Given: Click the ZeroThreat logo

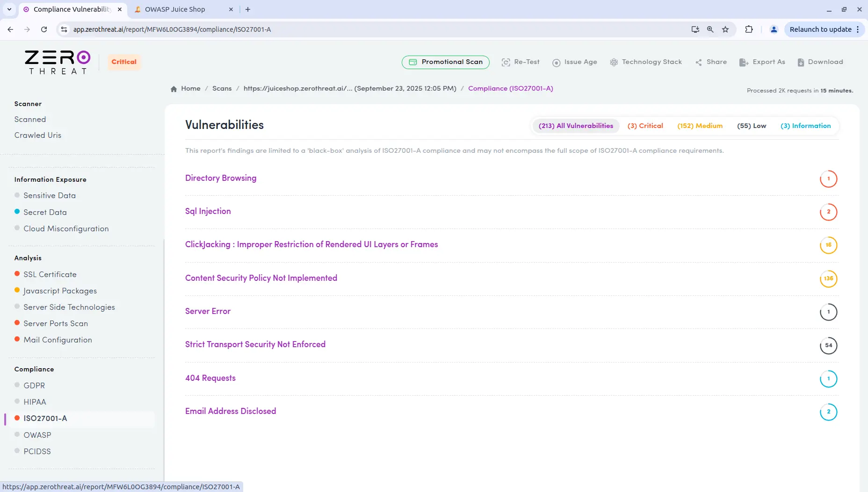Looking at the screenshot, I should (58, 62).
